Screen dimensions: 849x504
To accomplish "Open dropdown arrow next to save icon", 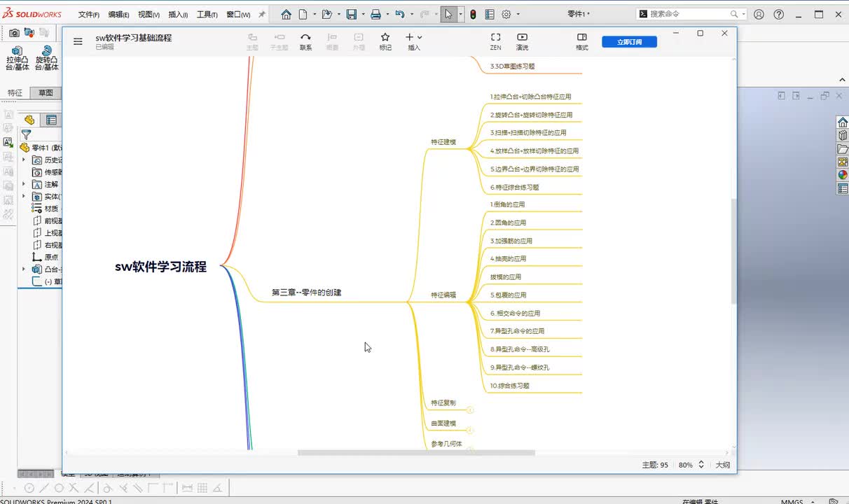I will (363, 14).
